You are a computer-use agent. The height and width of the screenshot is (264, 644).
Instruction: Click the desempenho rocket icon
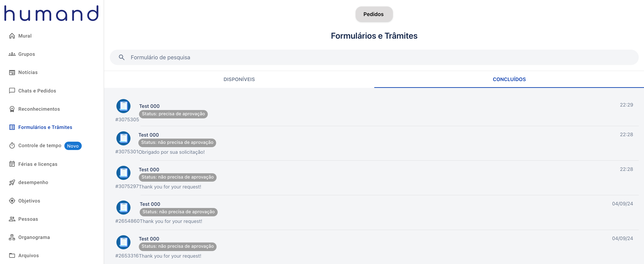tap(12, 182)
